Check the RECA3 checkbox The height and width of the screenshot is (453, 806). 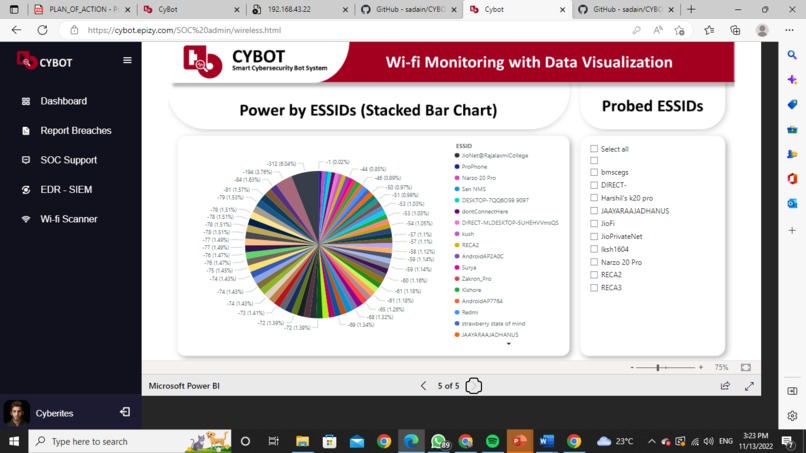594,288
